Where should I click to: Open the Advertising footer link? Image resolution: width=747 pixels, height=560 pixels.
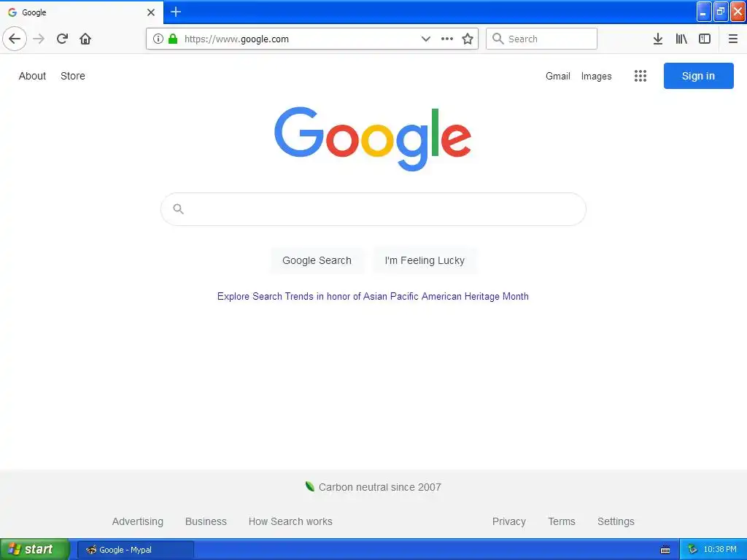[x=138, y=521]
